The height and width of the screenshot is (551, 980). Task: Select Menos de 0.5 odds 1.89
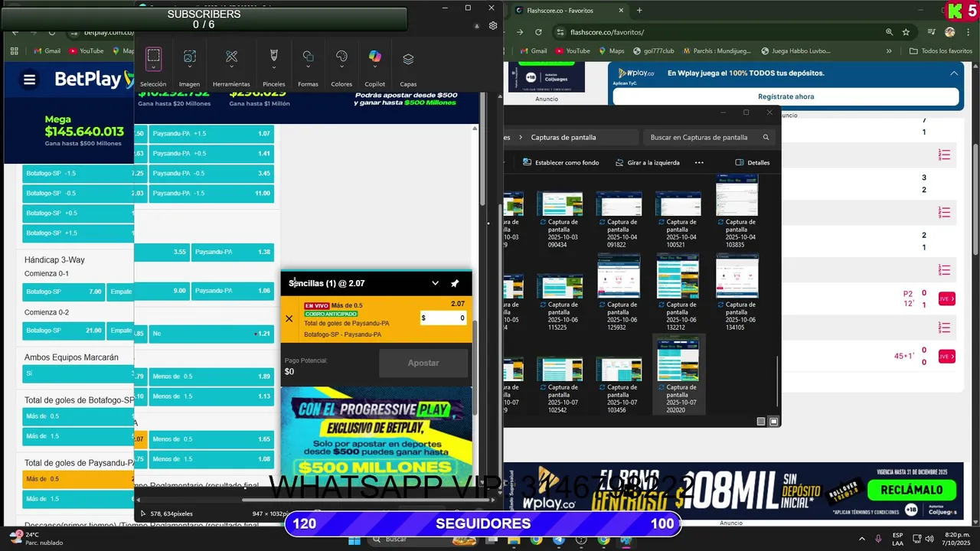click(211, 377)
